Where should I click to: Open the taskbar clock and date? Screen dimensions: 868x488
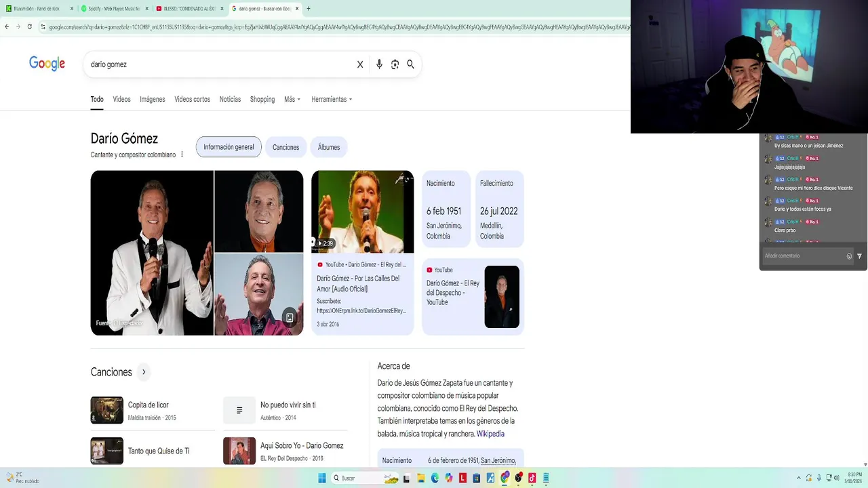click(x=854, y=478)
